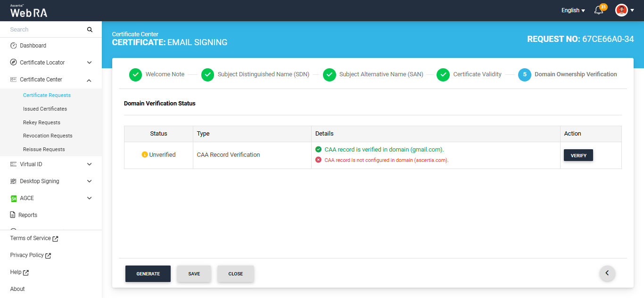Screen dimensions: 644x298
Task: Focus the sidebar Search field
Action: [45, 30]
